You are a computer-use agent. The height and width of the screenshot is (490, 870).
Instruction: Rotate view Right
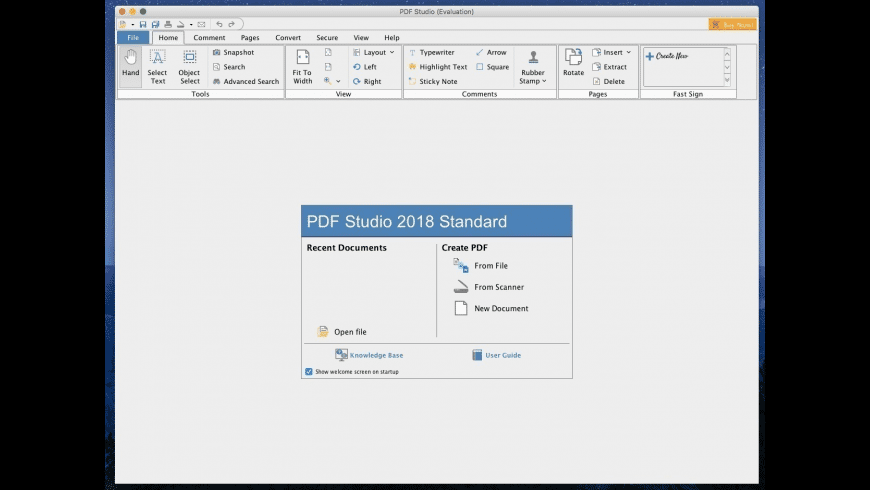click(x=367, y=81)
